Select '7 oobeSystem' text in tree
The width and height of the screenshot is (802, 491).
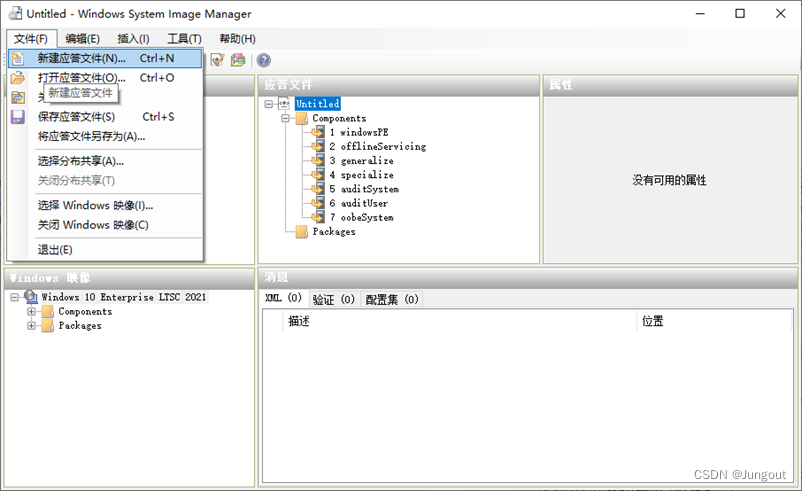click(x=361, y=218)
